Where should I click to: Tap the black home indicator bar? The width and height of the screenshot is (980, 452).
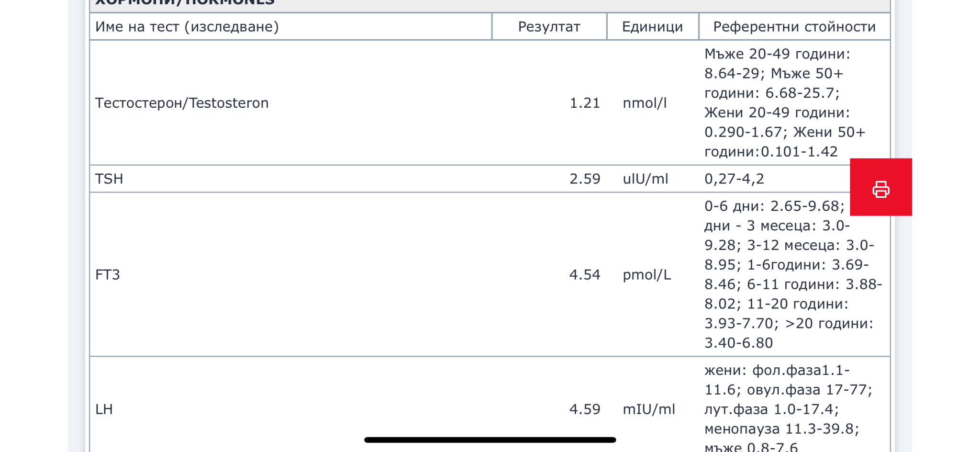(x=490, y=440)
